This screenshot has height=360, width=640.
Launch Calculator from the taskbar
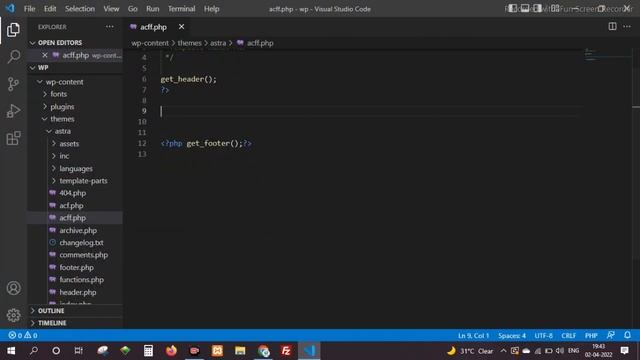click(148, 351)
